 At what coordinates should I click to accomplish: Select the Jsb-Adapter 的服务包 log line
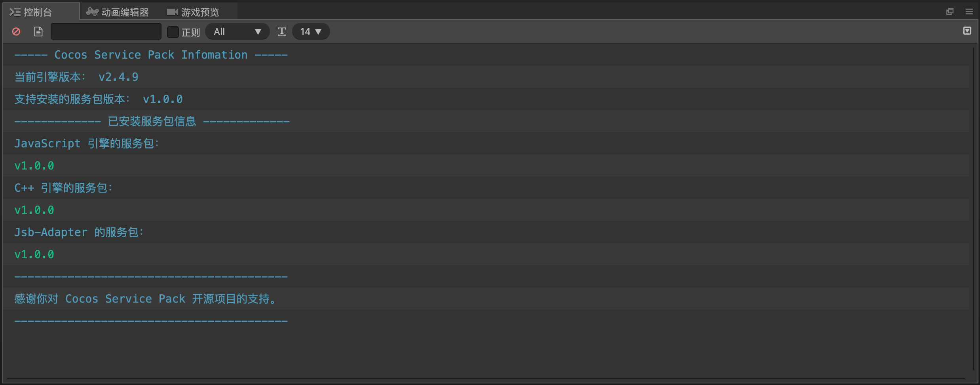[79, 232]
